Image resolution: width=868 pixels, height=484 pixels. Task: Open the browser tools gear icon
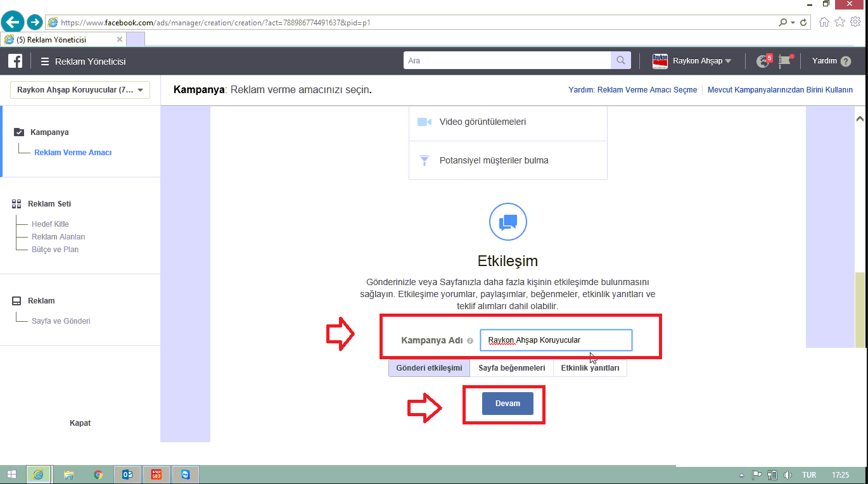[855, 22]
